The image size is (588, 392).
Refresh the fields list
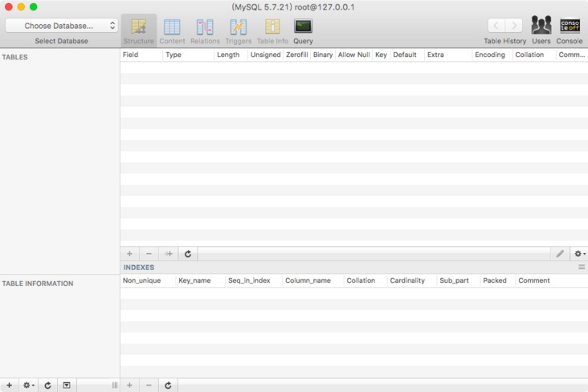188,254
